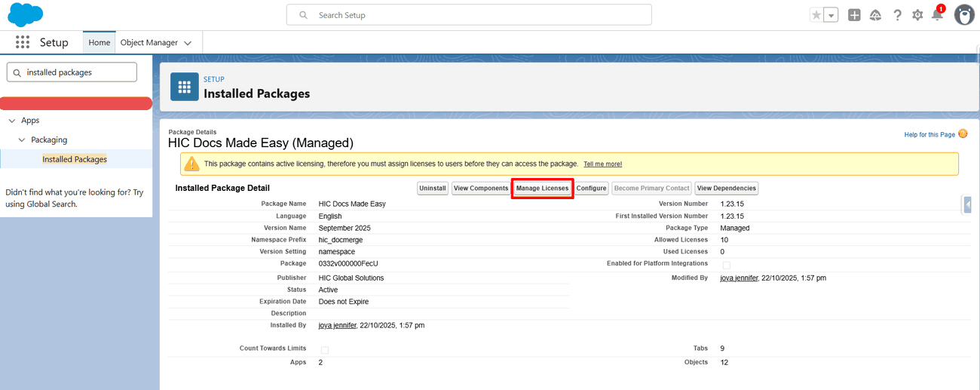Screen dimensions: 980x390
Task: Click the Objects count 12
Action: [x=724, y=362]
